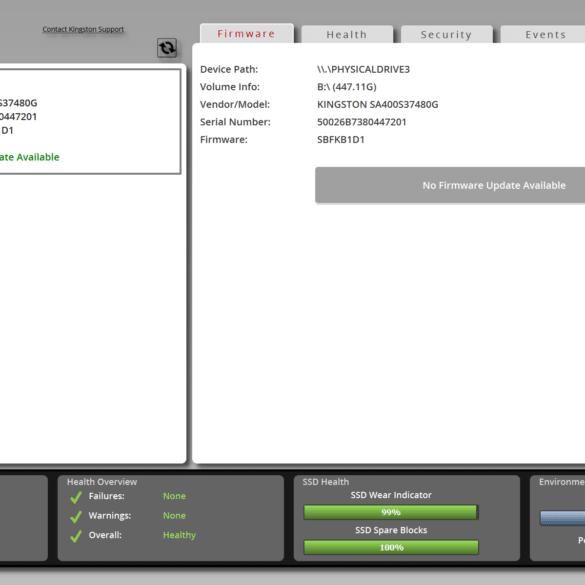
Task: Open the Events tab
Action: click(x=543, y=34)
